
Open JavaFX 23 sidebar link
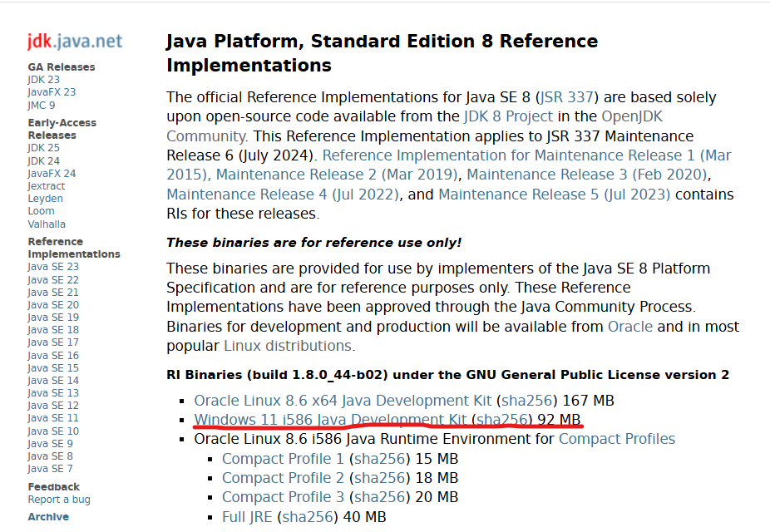pos(52,91)
